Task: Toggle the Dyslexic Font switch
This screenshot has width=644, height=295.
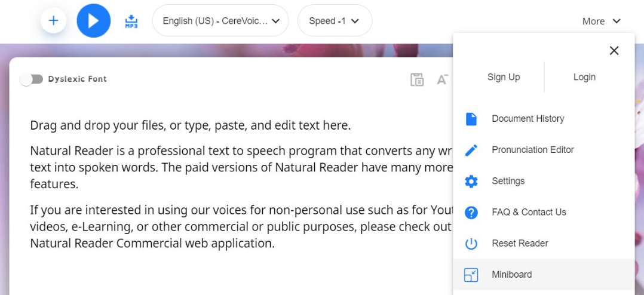Action: (x=32, y=79)
